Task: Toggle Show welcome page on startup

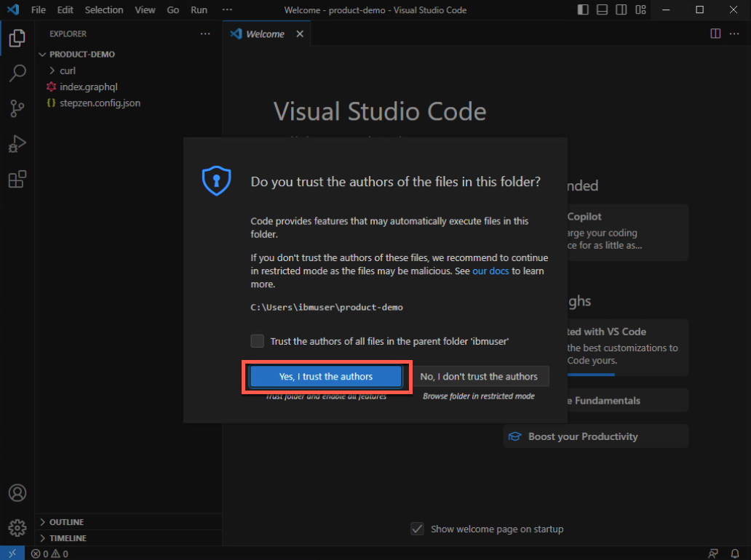Action: (x=417, y=529)
